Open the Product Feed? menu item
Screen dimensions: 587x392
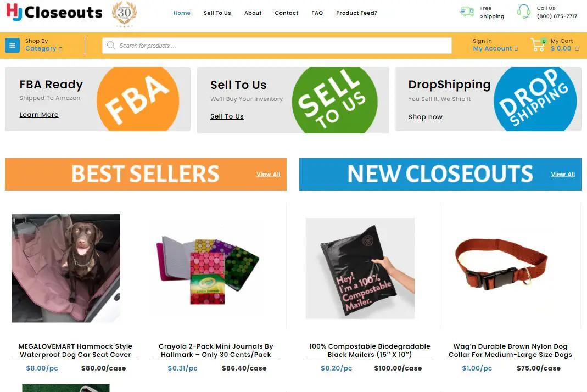pos(357,13)
